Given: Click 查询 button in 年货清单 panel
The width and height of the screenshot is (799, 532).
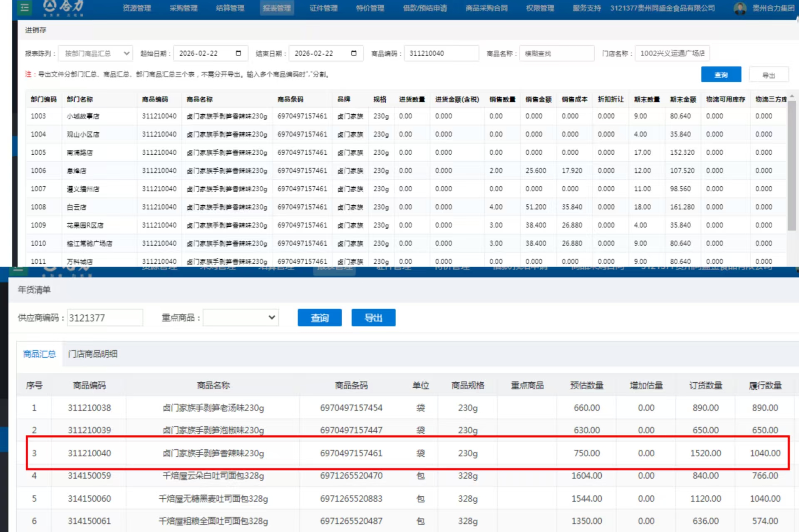Looking at the screenshot, I should tap(320, 318).
